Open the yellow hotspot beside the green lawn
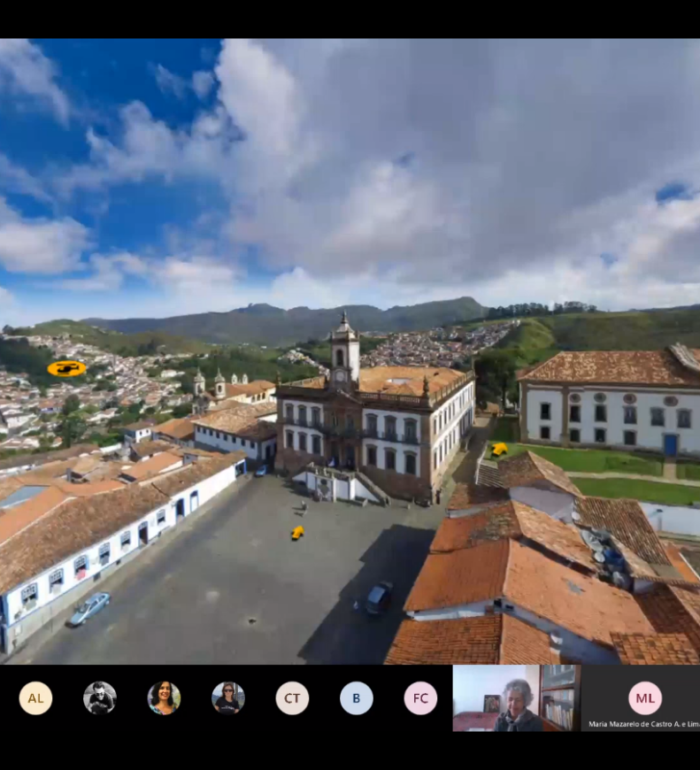Image resolution: width=700 pixels, height=770 pixels. click(x=499, y=449)
